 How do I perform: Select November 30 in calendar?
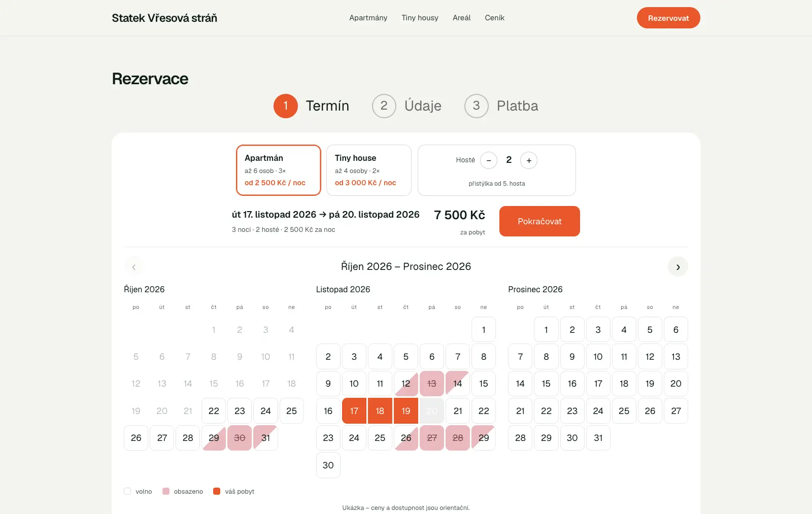[328, 465]
